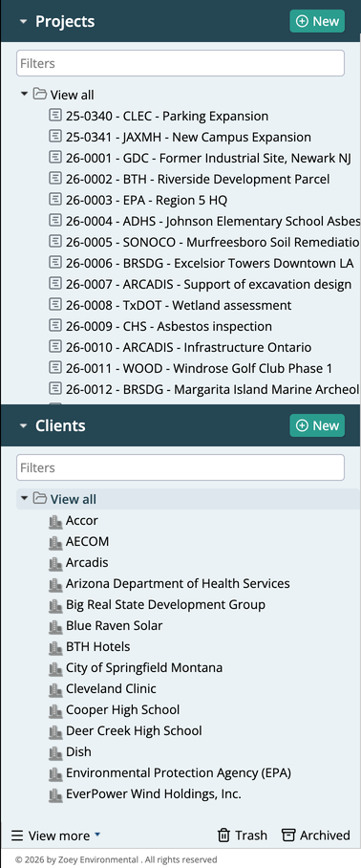Click document icon beside 26-0009 CHS project
This screenshot has height=868, width=361.
(55, 326)
